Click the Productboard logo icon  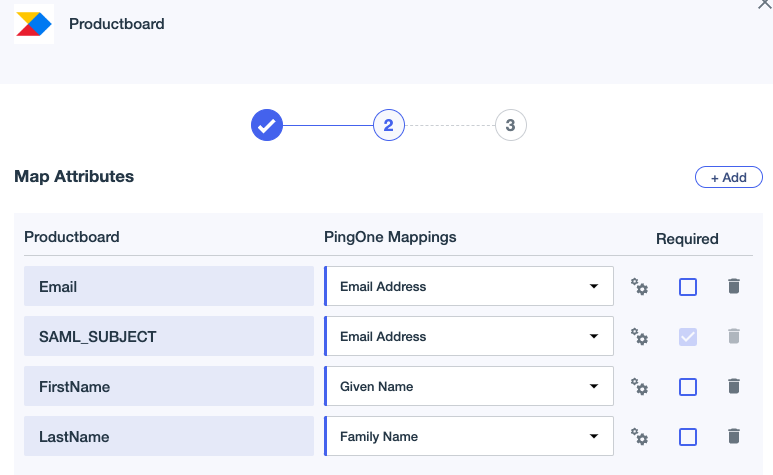[34, 24]
